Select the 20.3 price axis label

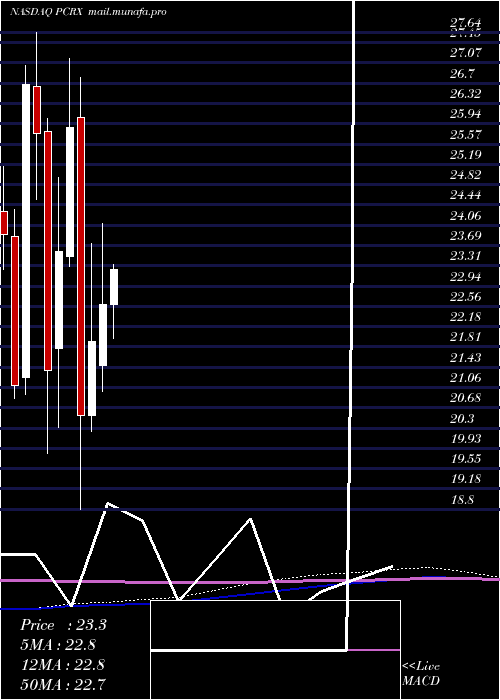point(462,418)
